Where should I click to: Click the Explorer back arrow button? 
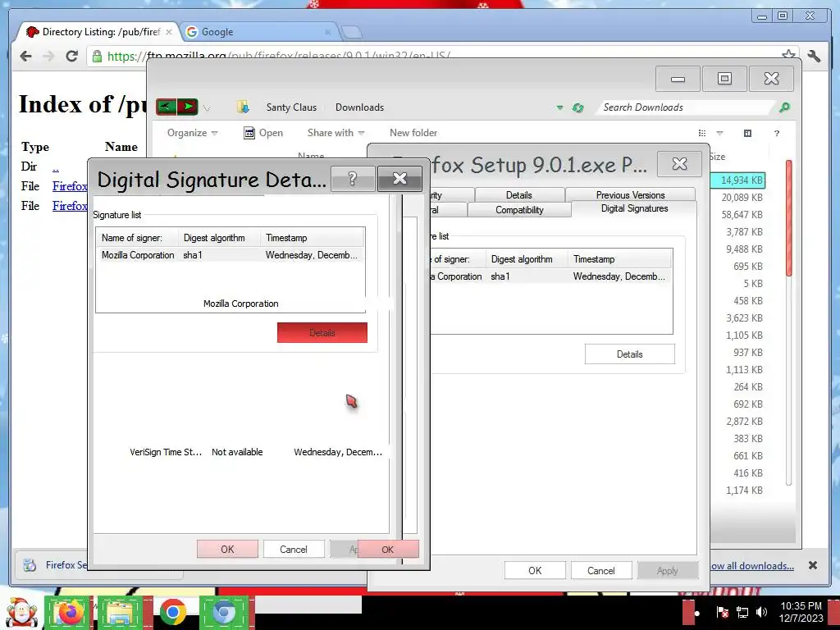166,107
